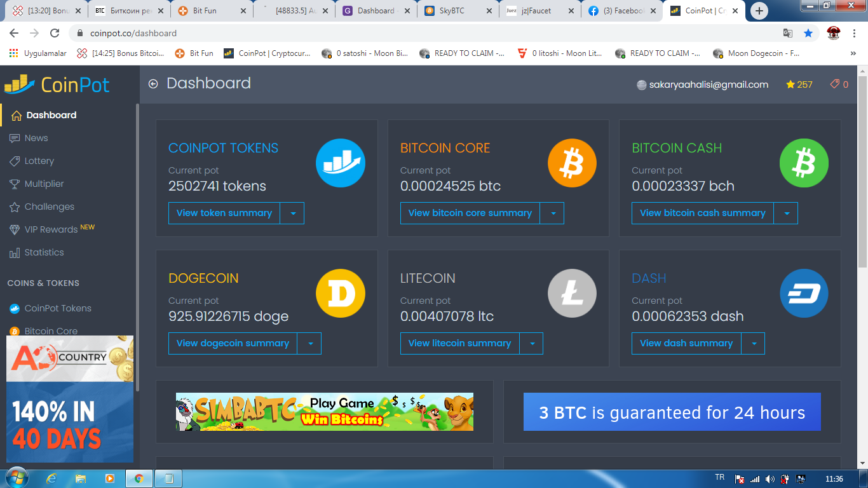868x488 pixels.
Task: Click View litecoin summary button
Action: coord(460,344)
